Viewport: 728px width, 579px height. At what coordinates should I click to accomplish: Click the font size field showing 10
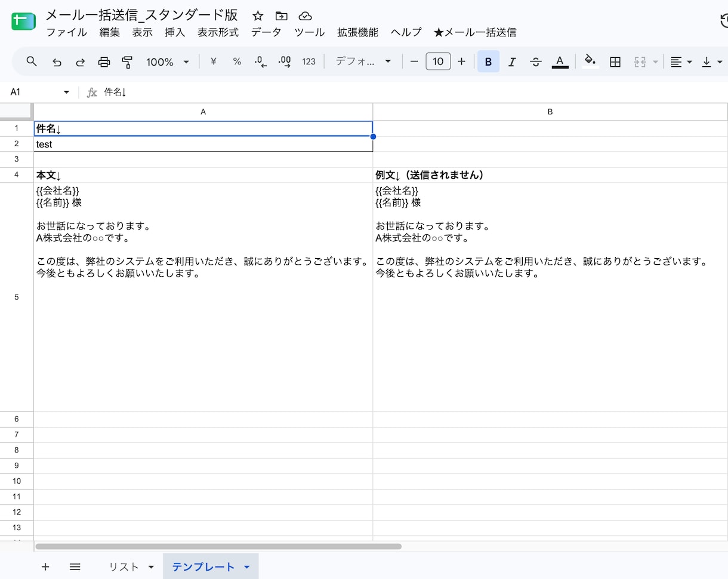(438, 61)
